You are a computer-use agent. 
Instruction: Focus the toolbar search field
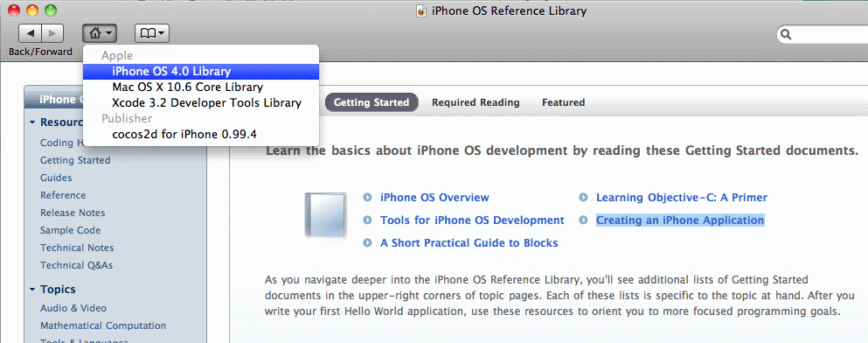pos(823,34)
